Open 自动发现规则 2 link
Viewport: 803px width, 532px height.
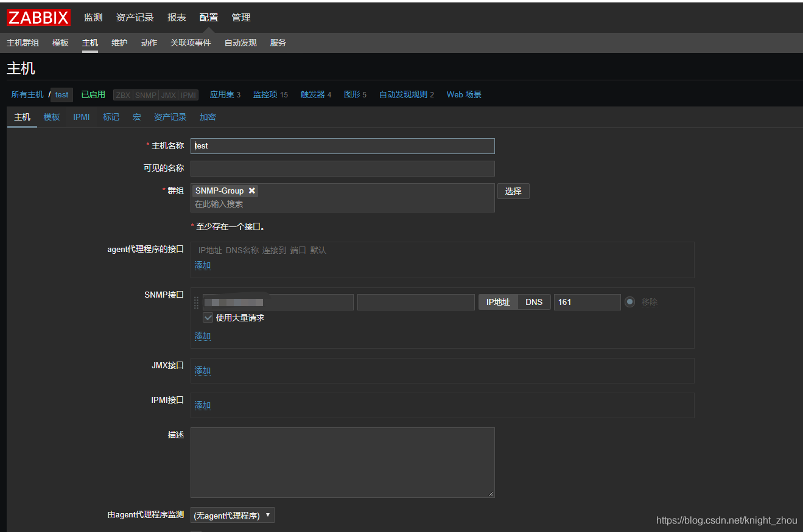(407, 94)
